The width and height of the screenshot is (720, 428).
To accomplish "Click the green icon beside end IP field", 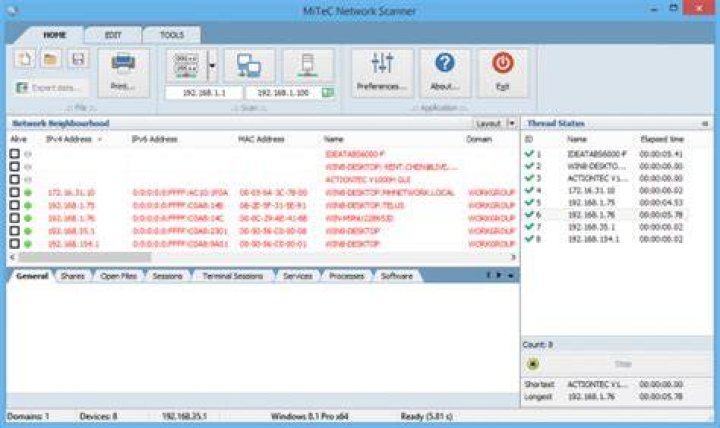I will [328, 93].
